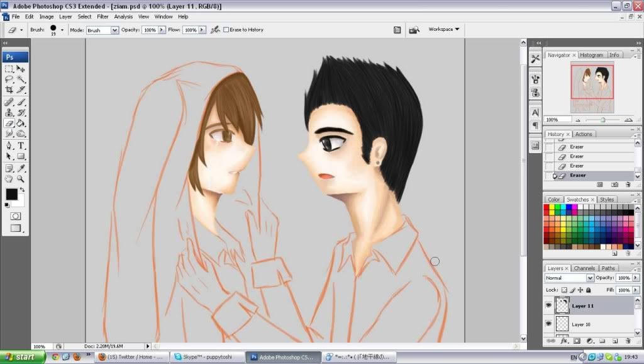The height and width of the screenshot is (364, 644).
Task: Open the Workspace dropdown
Action: point(444,29)
